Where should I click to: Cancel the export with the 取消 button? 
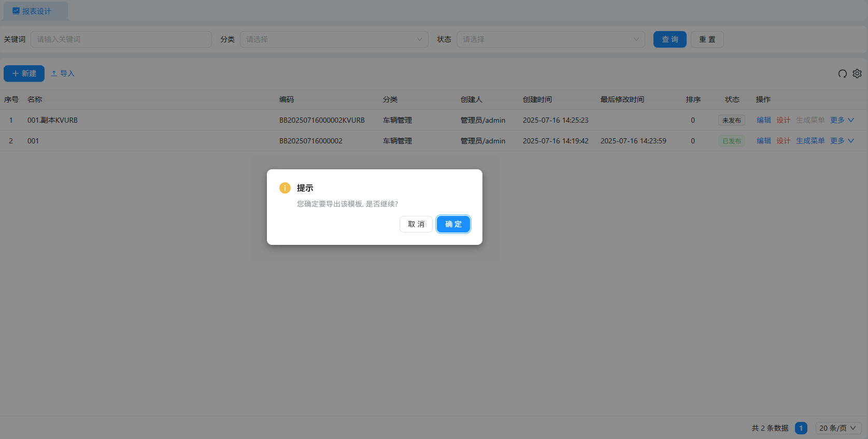[x=416, y=224]
